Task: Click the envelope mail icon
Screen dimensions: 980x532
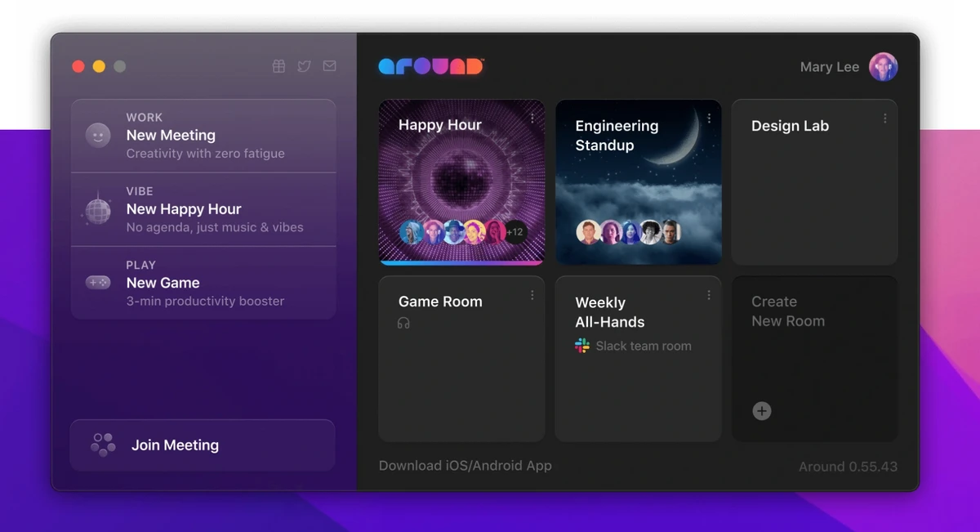Action: coord(329,66)
